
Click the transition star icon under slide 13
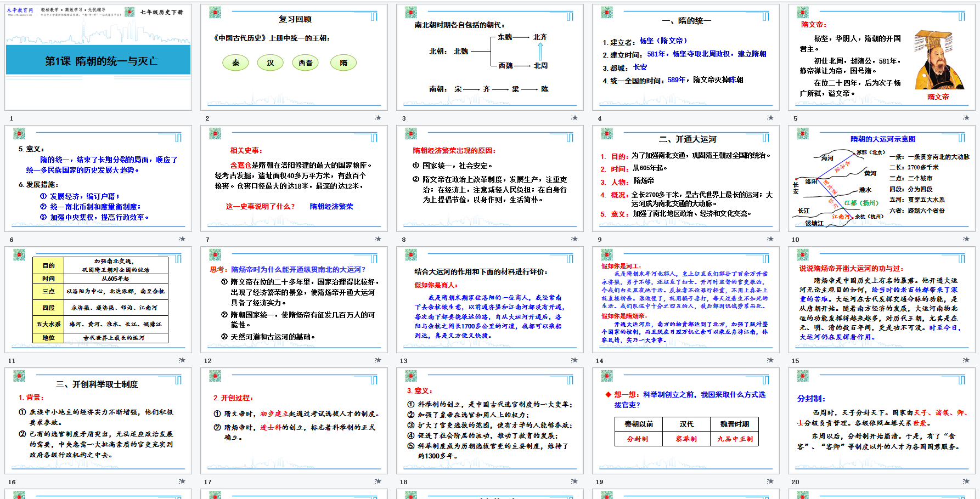click(574, 360)
